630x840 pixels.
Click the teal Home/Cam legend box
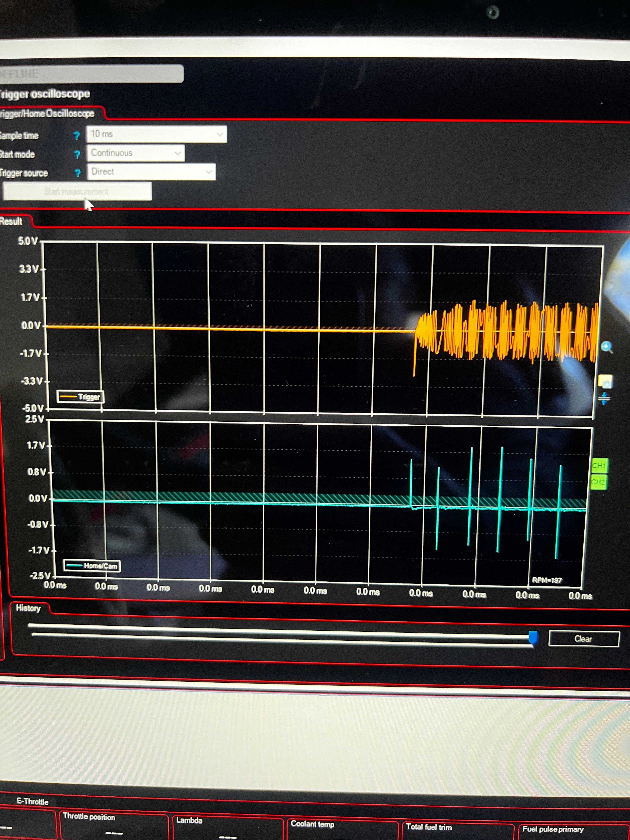point(92,566)
